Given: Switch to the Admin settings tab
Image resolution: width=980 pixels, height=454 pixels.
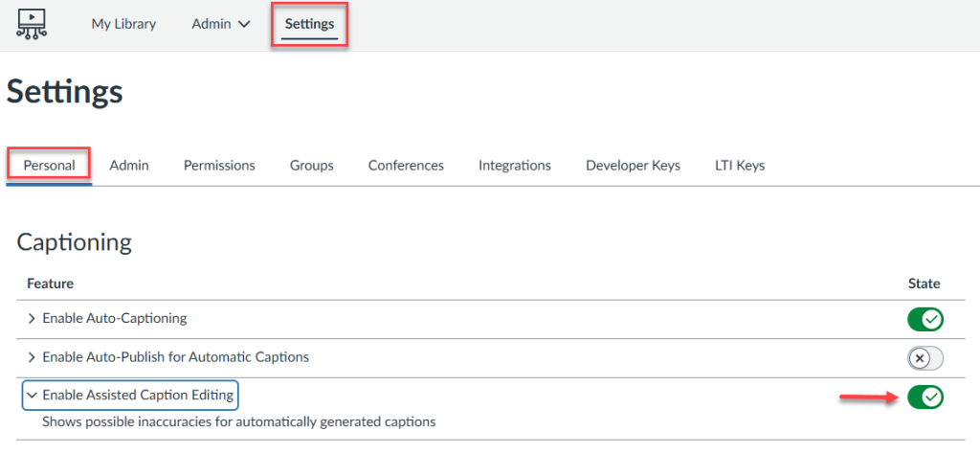Looking at the screenshot, I should 129,165.
